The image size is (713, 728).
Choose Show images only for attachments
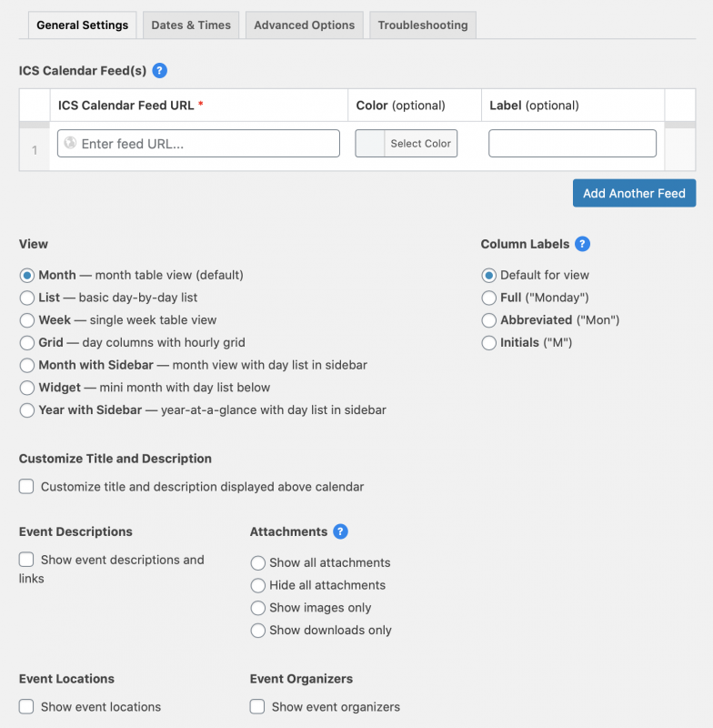257,608
